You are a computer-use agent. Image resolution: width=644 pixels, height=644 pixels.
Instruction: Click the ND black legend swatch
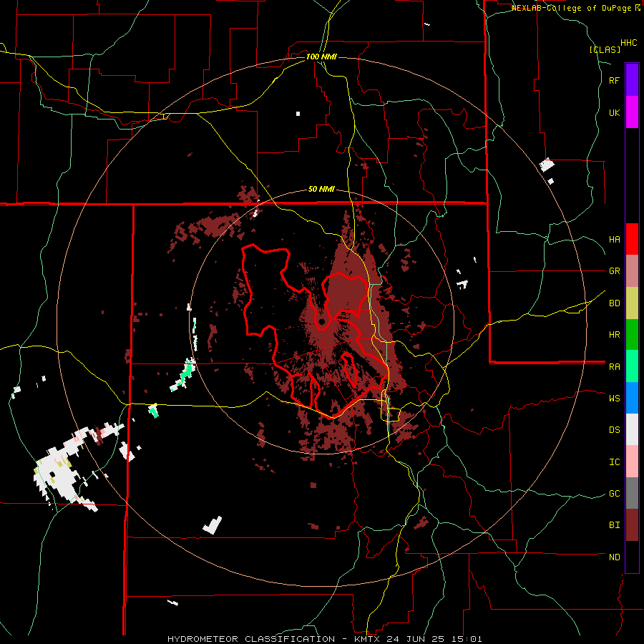pyautogui.click(x=632, y=557)
